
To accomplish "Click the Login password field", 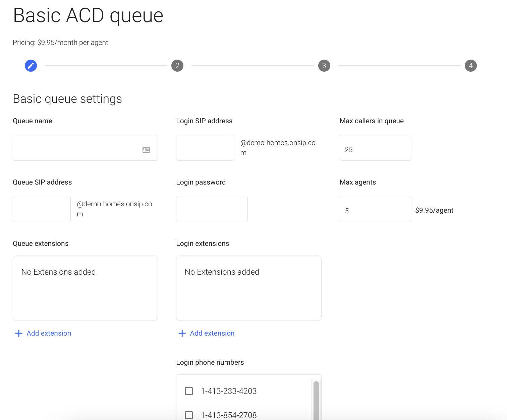I will [x=212, y=209].
